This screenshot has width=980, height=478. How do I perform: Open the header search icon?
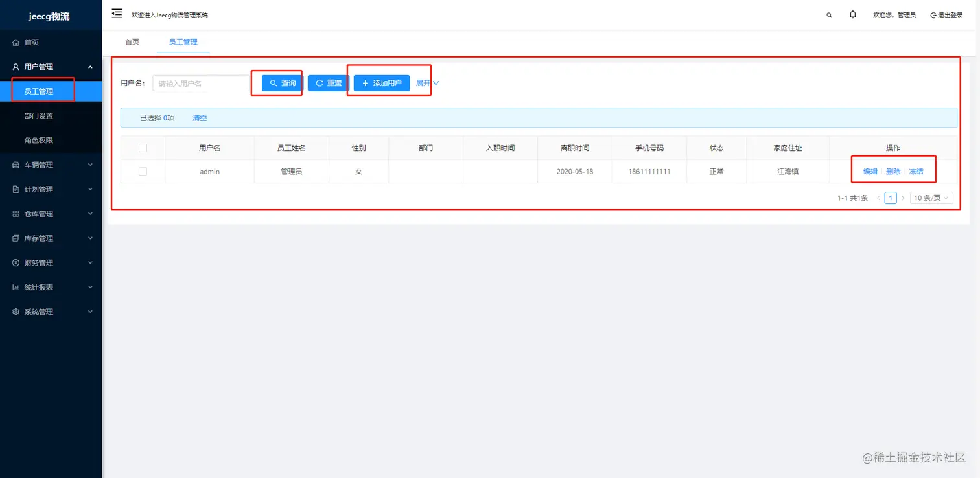[x=829, y=15]
